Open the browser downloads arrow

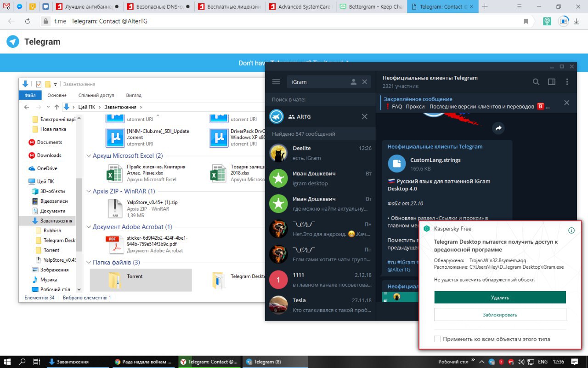coord(577,21)
